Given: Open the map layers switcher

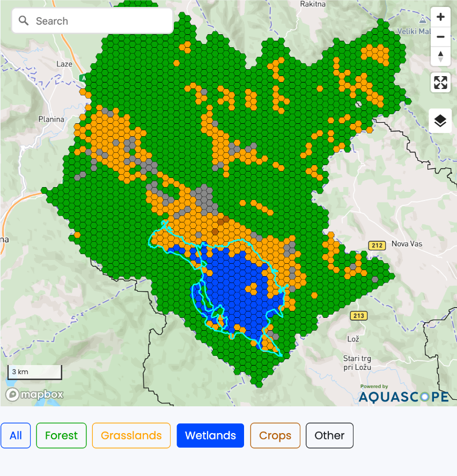Looking at the screenshot, I should point(440,121).
